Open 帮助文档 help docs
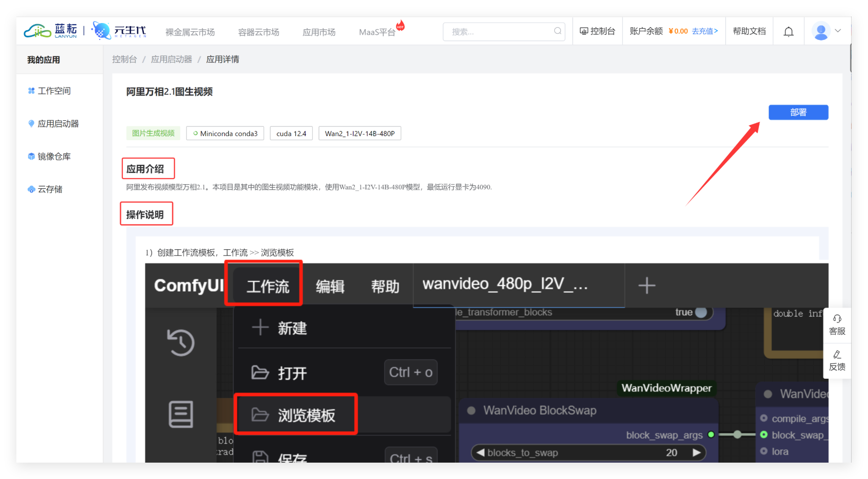The height and width of the screenshot is (479, 868). [x=749, y=31]
